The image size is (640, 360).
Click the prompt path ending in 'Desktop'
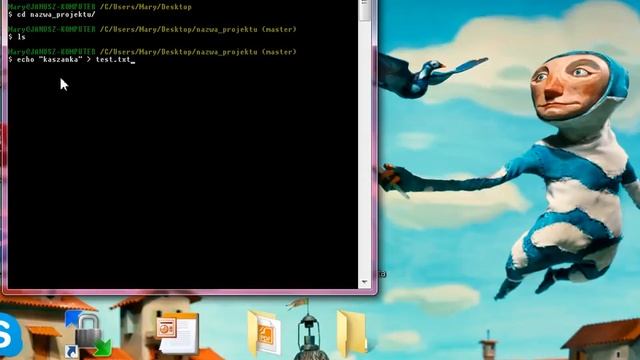click(146, 7)
